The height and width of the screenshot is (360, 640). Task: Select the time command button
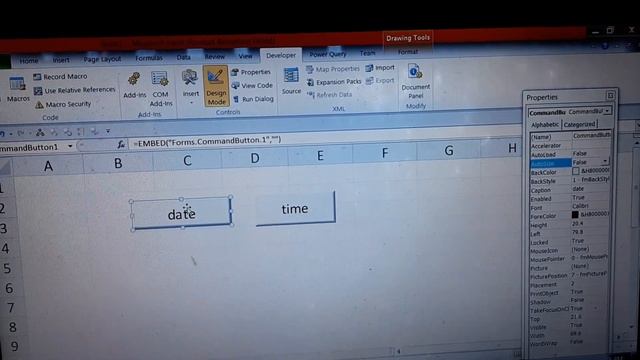pyautogui.click(x=295, y=208)
